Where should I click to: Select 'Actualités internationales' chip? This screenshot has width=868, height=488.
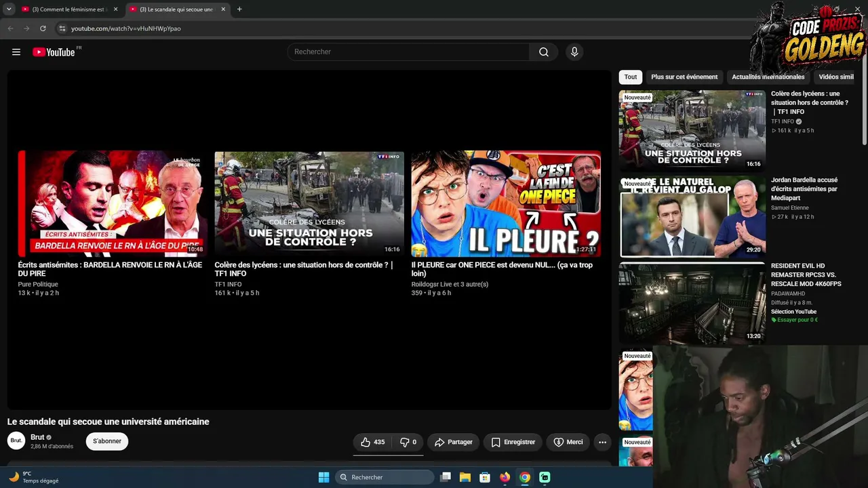768,77
